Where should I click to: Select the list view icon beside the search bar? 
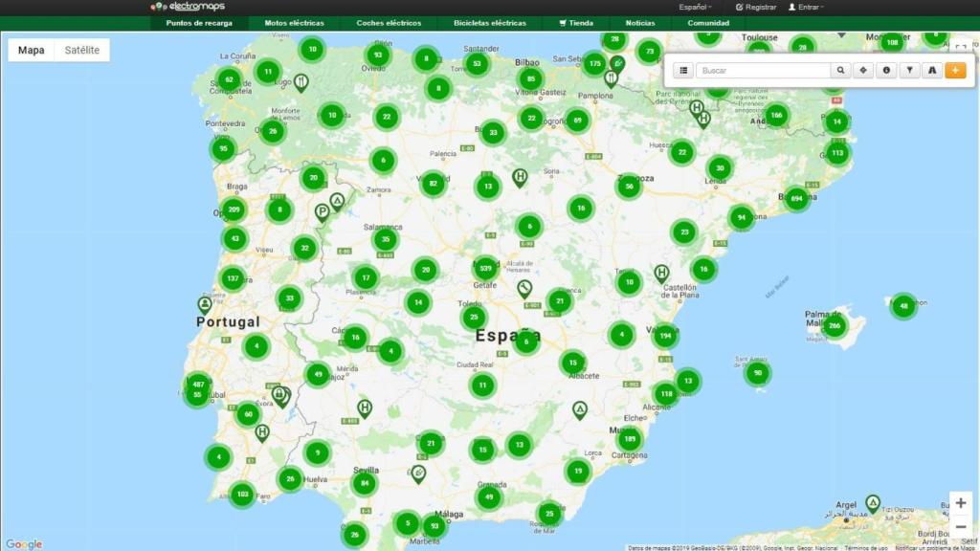(x=683, y=70)
